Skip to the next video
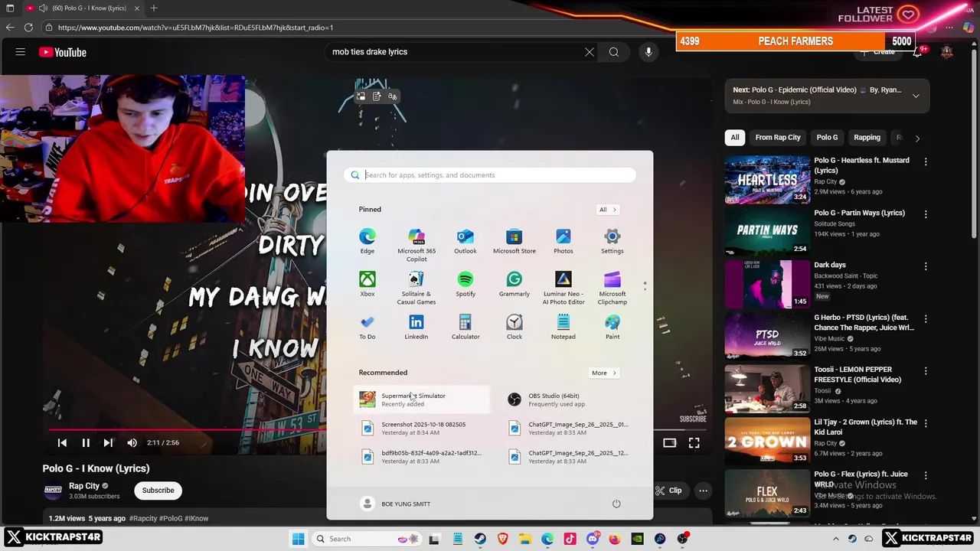The image size is (980, 551). tap(108, 442)
